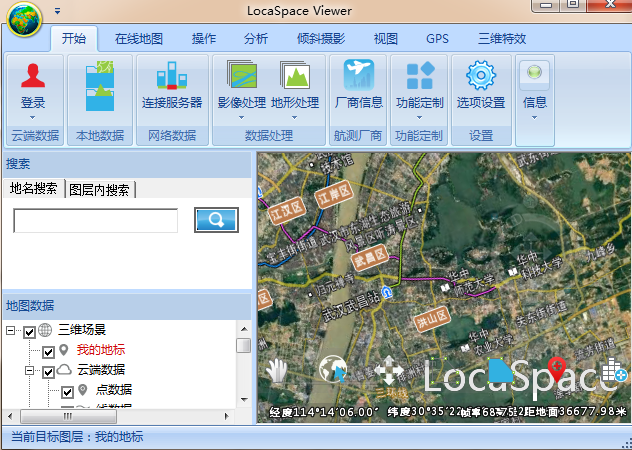
Task: Click the 江汉区 district label on map
Action: click(x=287, y=211)
